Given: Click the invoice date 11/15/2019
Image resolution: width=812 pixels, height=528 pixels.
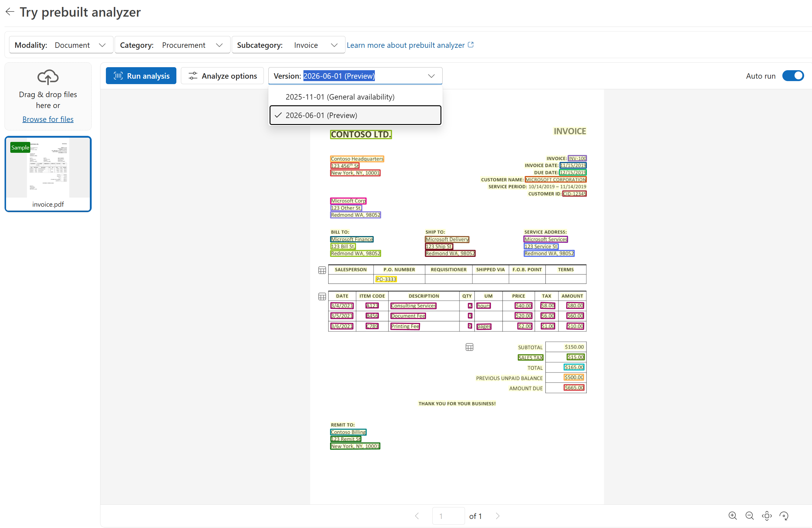Looking at the screenshot, I should coord(573,166).
